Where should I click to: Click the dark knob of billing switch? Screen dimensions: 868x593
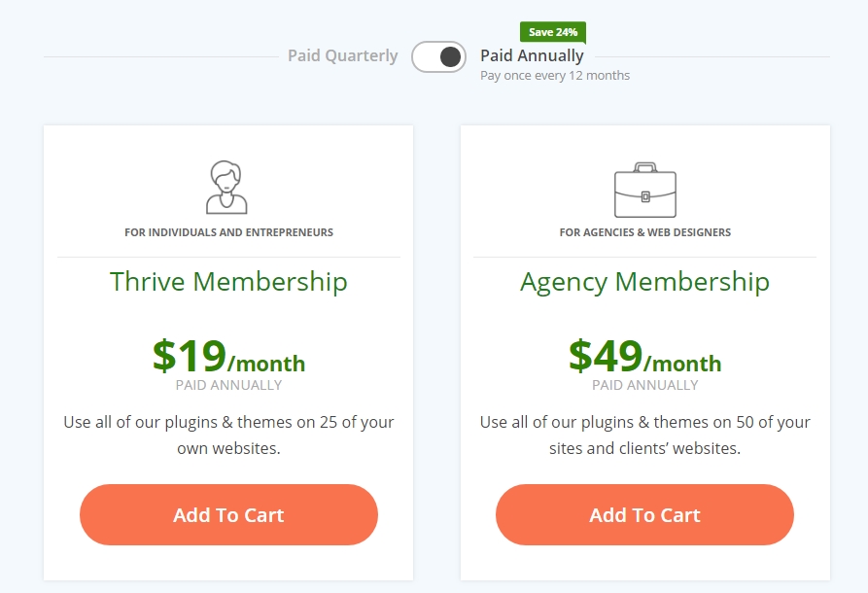(x=450, y=56)
